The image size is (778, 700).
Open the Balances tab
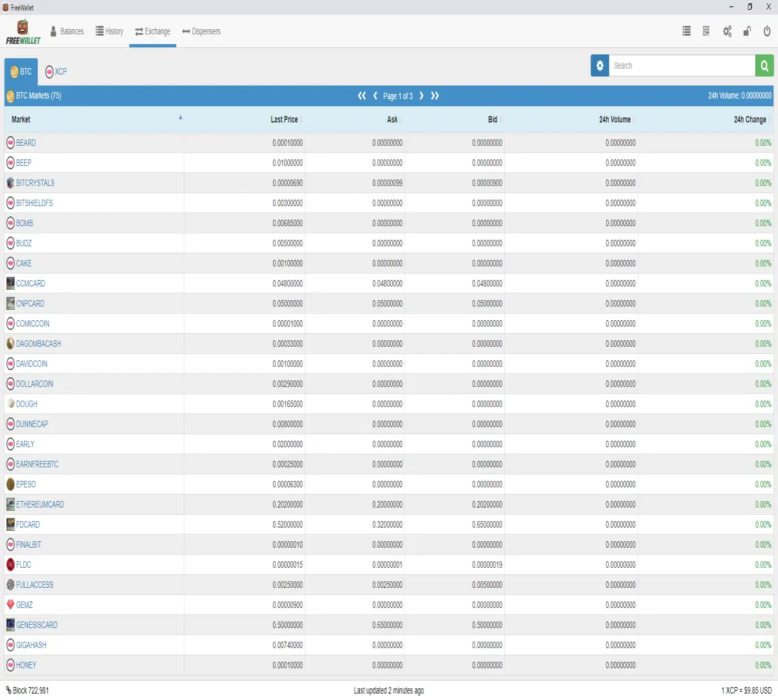pyautogui.click(x=67, y=31)
